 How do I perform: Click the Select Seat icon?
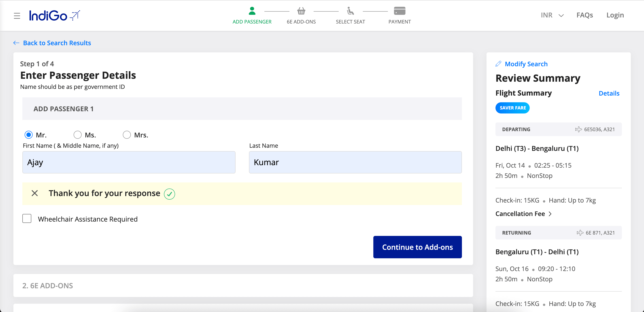click(x=350, y=11)
